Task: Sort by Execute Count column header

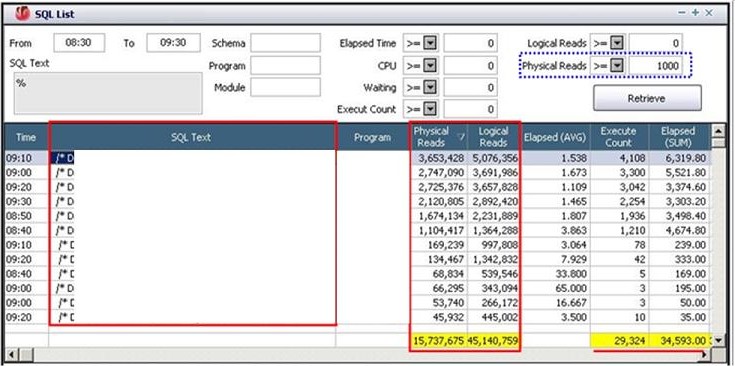Action: point(619,137)
